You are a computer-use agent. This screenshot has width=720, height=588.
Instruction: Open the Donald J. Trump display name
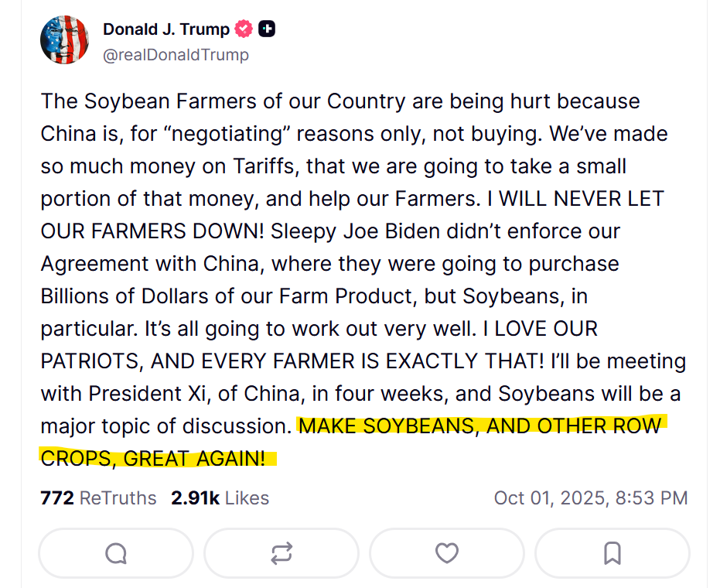(x=165, y=29)
